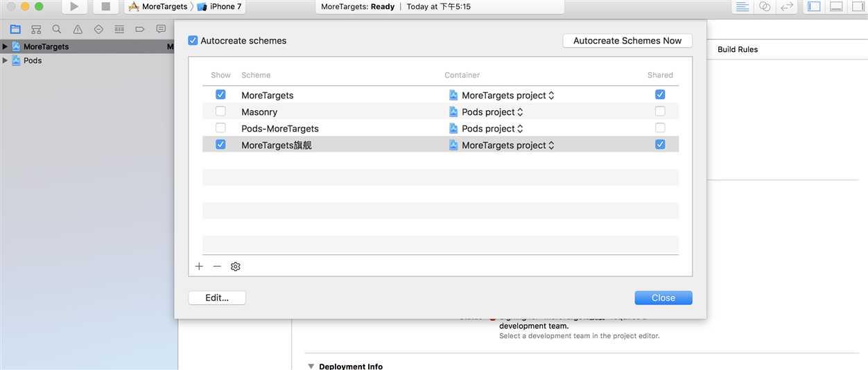
Task: Open the Find navigator
Action: [57, 29]
